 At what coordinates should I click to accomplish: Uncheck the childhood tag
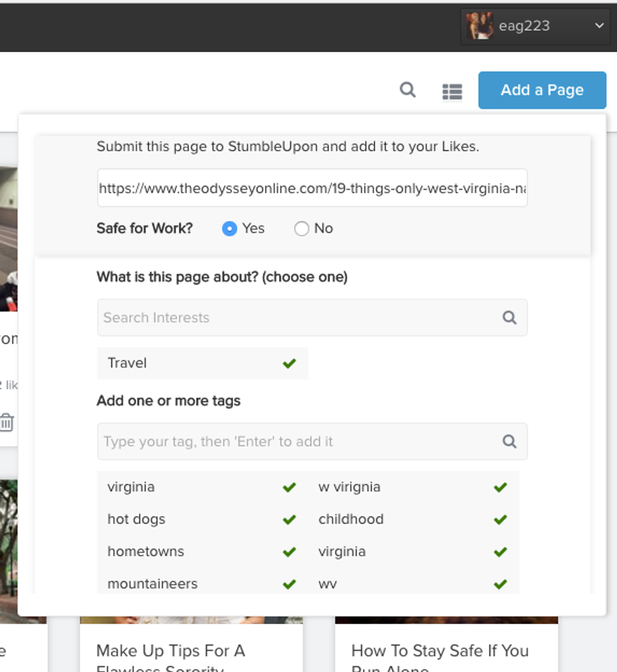(x=500, y=520)
